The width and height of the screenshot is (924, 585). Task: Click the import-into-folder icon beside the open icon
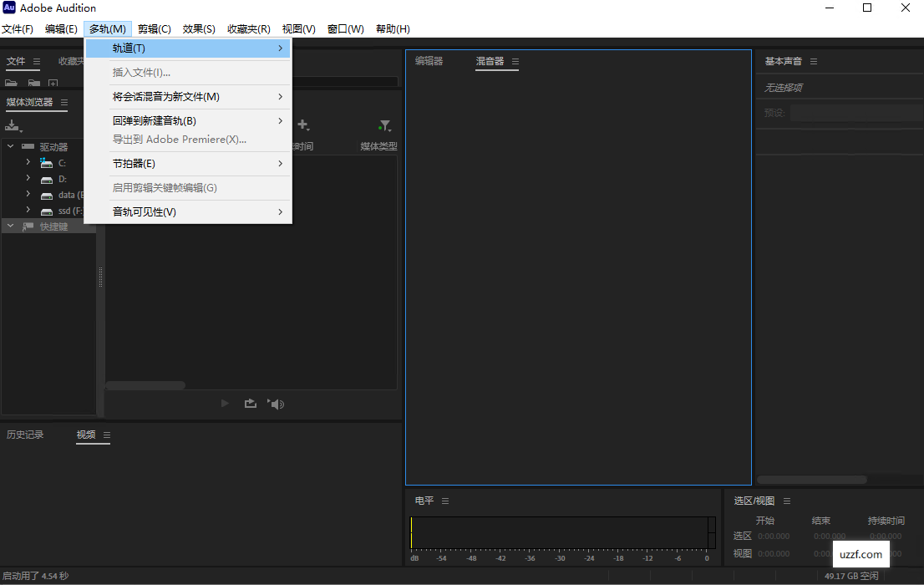(33, 83)
